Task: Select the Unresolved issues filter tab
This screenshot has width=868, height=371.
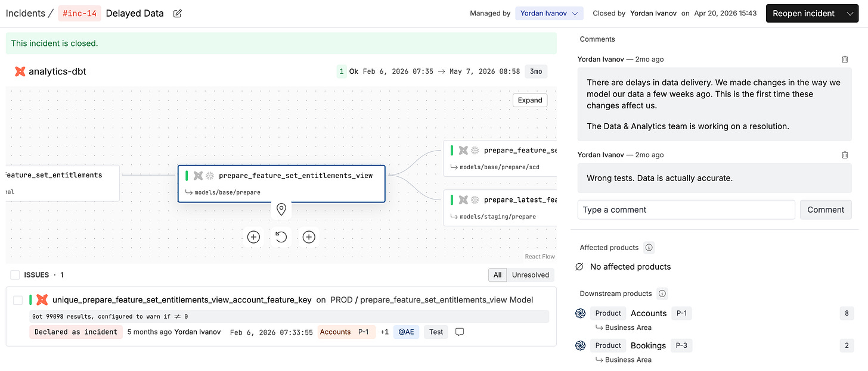Action: coord(531,275)
